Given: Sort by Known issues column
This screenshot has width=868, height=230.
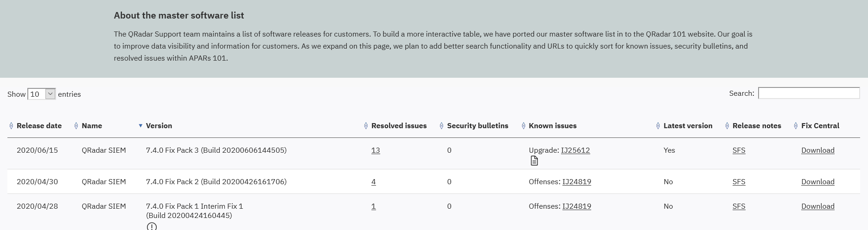Looking at the screenshot, I should 523,126.
